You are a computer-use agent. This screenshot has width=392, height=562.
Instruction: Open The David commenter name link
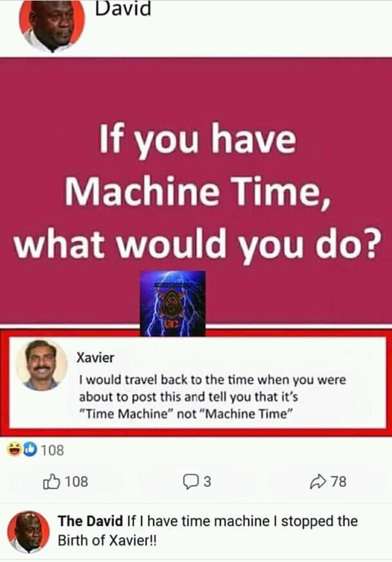91,521
